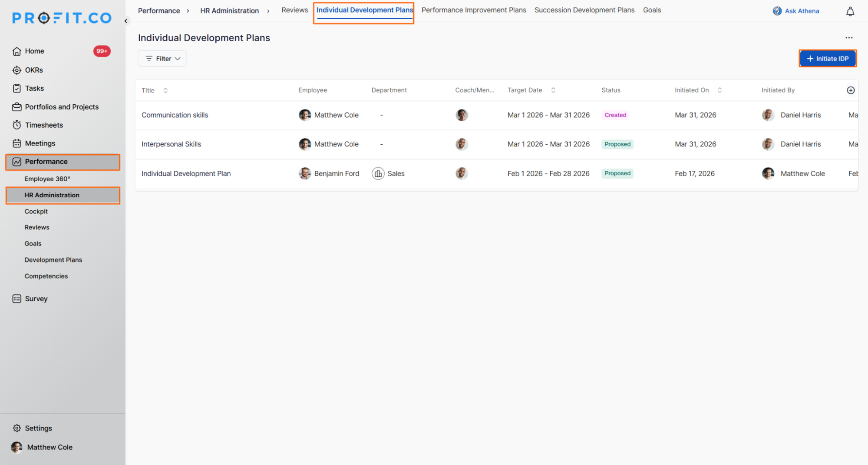868x465 pixels.
Task: Open Settings gear in sidebar
Action: point(17,428)
